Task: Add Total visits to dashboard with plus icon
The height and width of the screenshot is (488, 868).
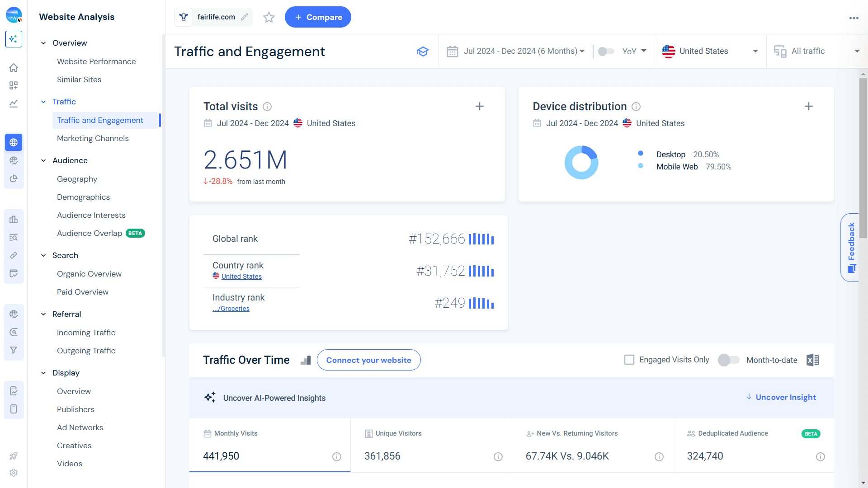Action: tap(480, 106)
